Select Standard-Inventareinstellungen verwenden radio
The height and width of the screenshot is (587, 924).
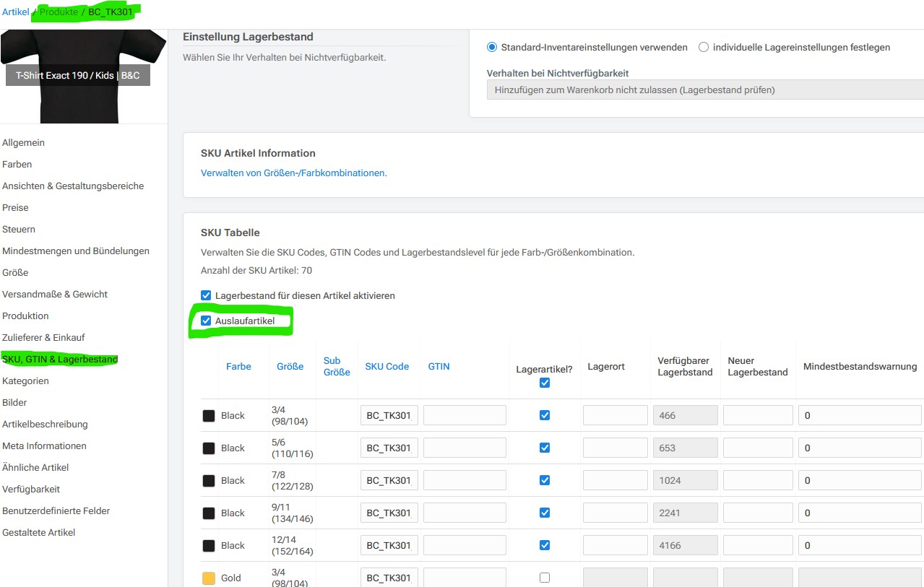(492, 47)
